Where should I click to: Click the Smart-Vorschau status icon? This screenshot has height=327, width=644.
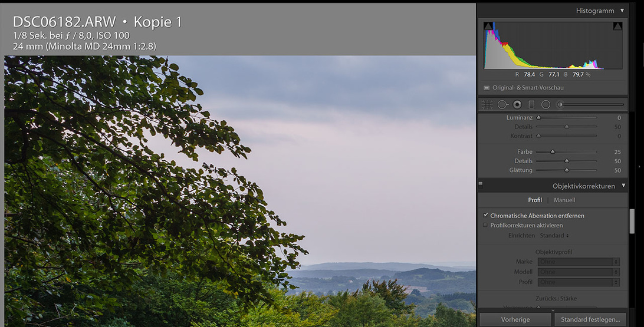click(487, 88)
